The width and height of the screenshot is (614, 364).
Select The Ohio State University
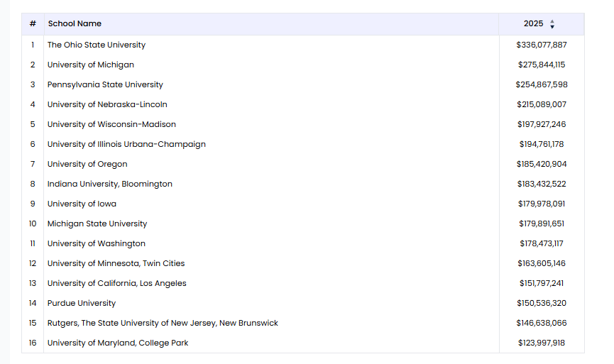97,45
